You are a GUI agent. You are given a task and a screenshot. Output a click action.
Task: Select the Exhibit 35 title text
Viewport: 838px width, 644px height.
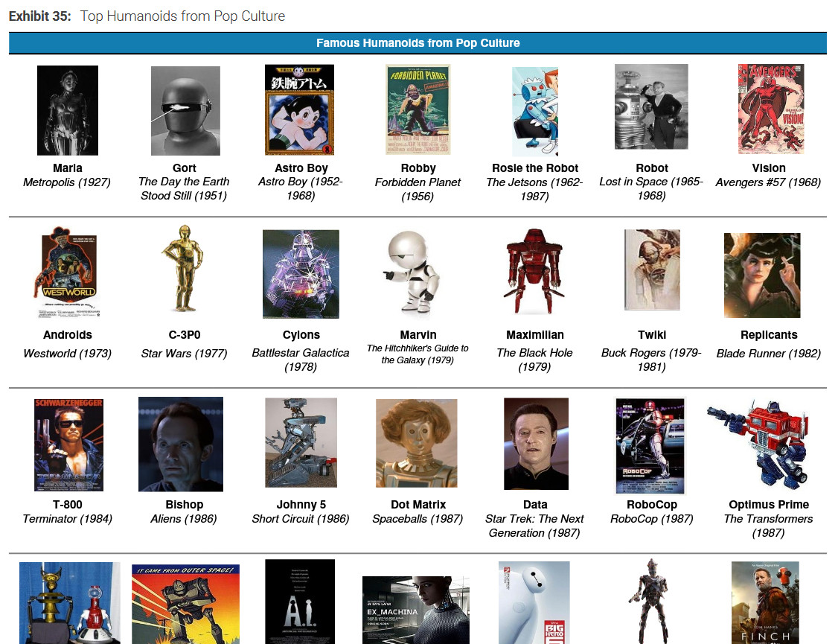147,16
